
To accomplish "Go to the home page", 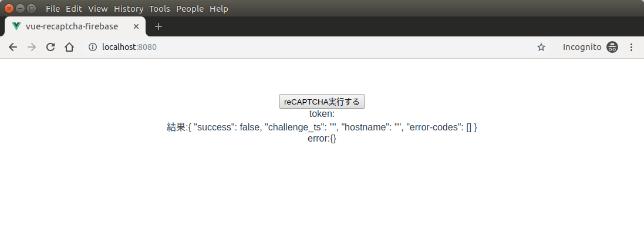I will point(69,47).
